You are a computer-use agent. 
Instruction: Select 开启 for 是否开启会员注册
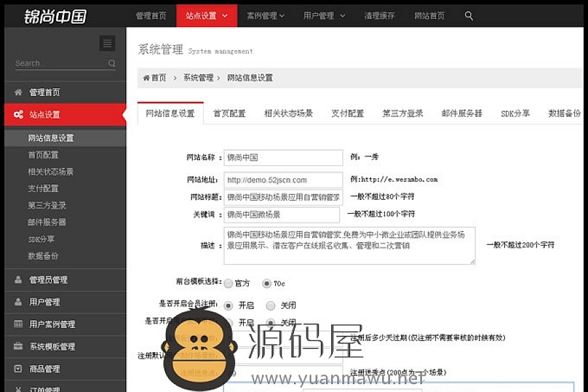228,306
